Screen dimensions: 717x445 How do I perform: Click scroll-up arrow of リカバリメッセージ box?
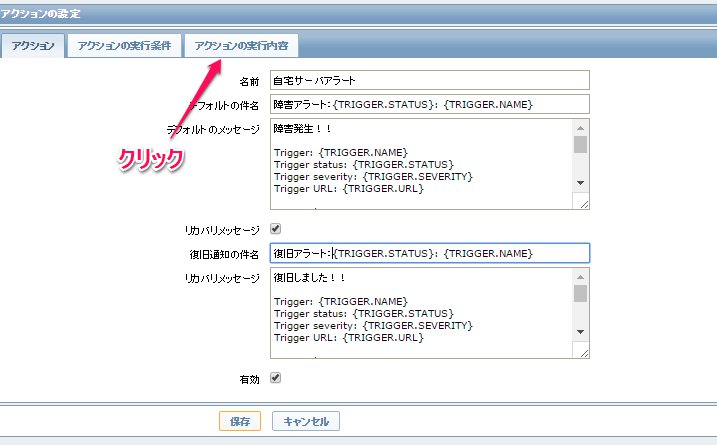point(580,276)
